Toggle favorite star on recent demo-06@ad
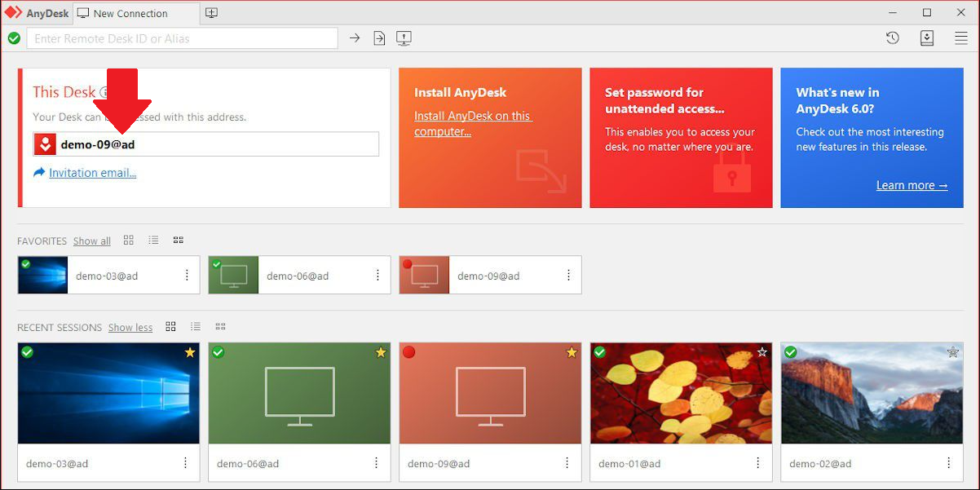The width and height of the screenshot is (980, 490). (x=381, y=352)
